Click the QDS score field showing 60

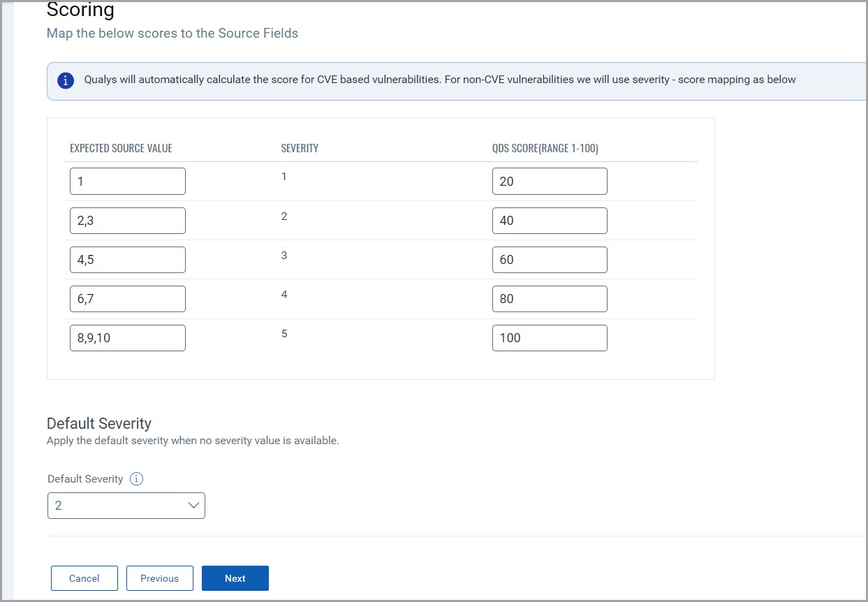550,260
